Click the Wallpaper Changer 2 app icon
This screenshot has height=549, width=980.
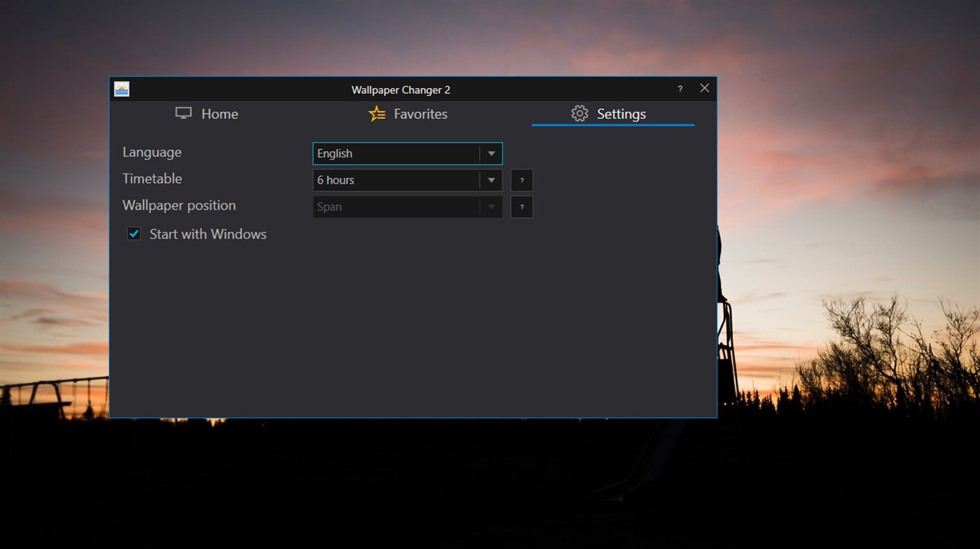121,89
